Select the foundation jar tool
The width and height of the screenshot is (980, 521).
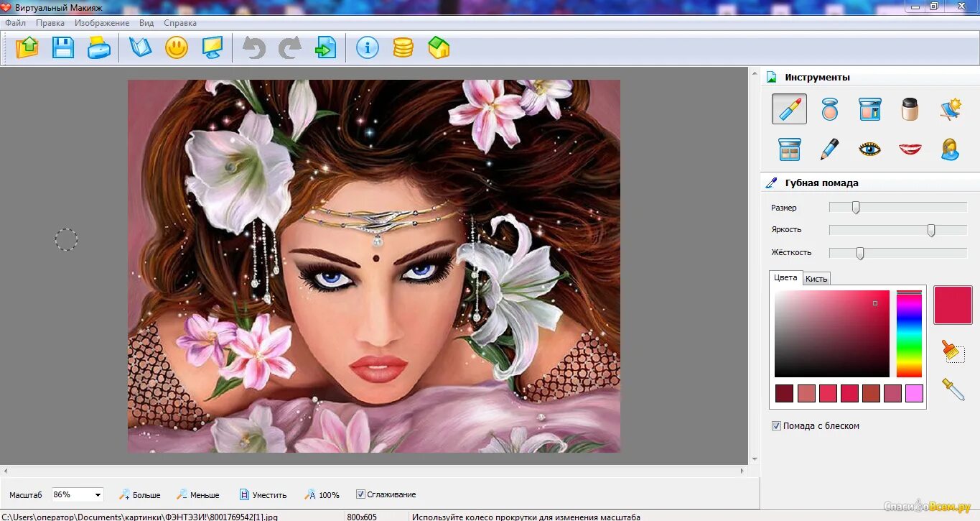(x=910, y=109)
